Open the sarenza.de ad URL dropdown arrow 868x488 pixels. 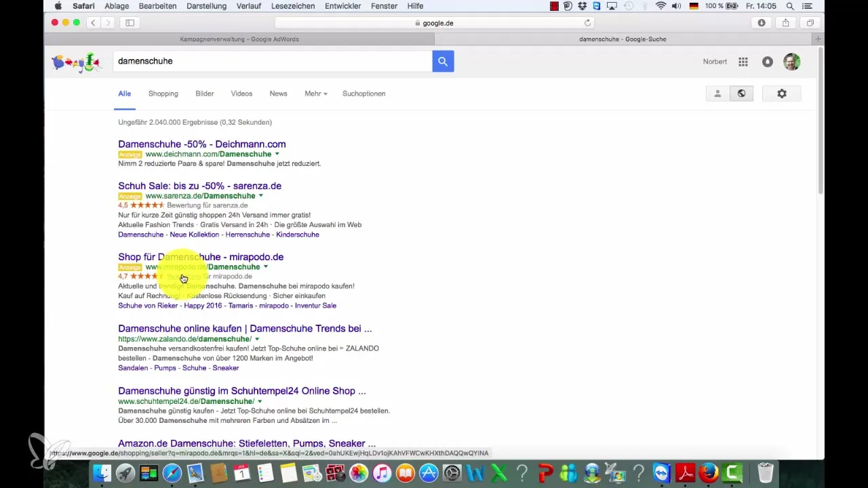tap(260, 196)
